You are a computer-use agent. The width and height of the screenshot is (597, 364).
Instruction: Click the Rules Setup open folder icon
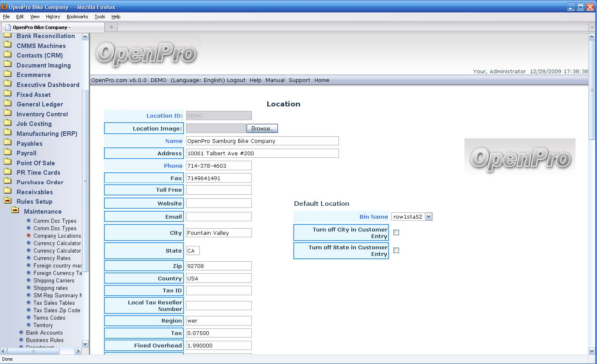coord(7,201)
